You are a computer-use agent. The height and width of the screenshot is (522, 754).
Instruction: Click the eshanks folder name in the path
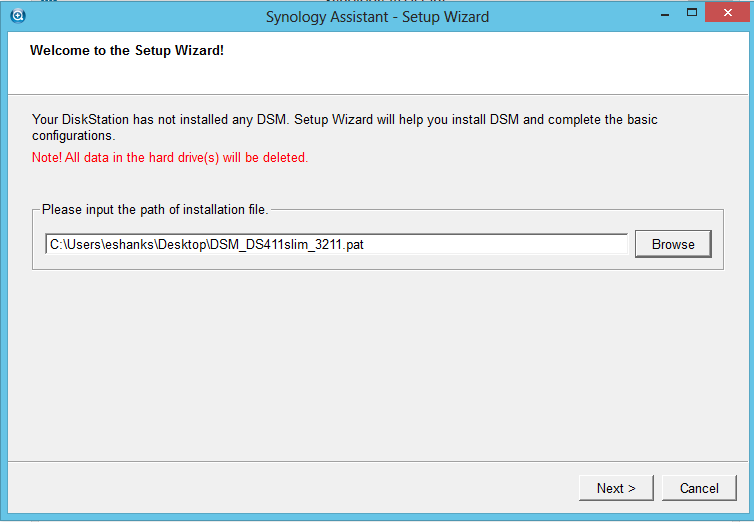[126, 244]
